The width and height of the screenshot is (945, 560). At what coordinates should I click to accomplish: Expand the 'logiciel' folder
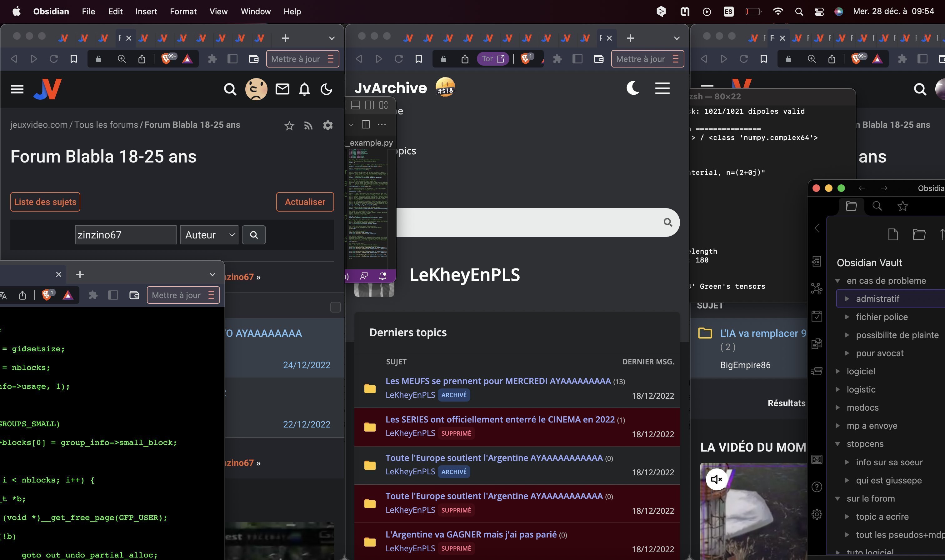click(837, 371)
